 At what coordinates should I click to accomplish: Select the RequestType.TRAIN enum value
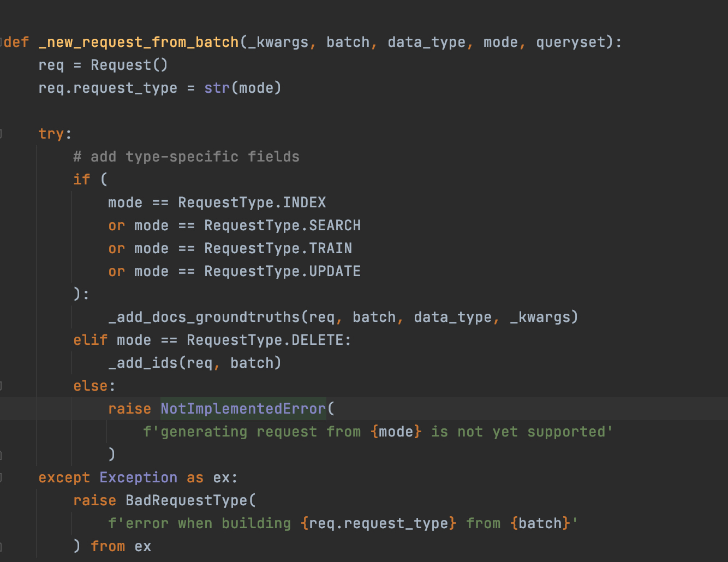click(278, 248)
